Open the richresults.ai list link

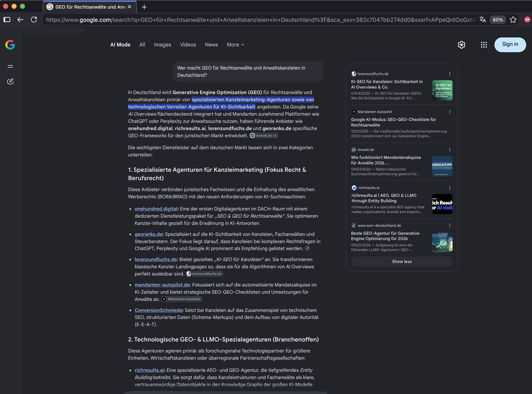pyautogui.click(x=149, y=370)
